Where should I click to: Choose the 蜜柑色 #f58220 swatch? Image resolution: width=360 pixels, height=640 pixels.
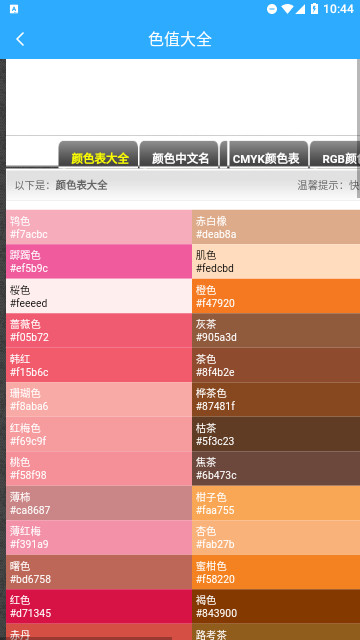276,572
